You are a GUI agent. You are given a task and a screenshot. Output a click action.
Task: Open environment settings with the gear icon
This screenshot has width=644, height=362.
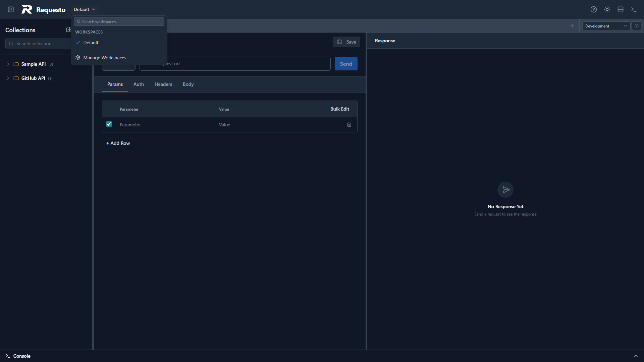point(636,26)
